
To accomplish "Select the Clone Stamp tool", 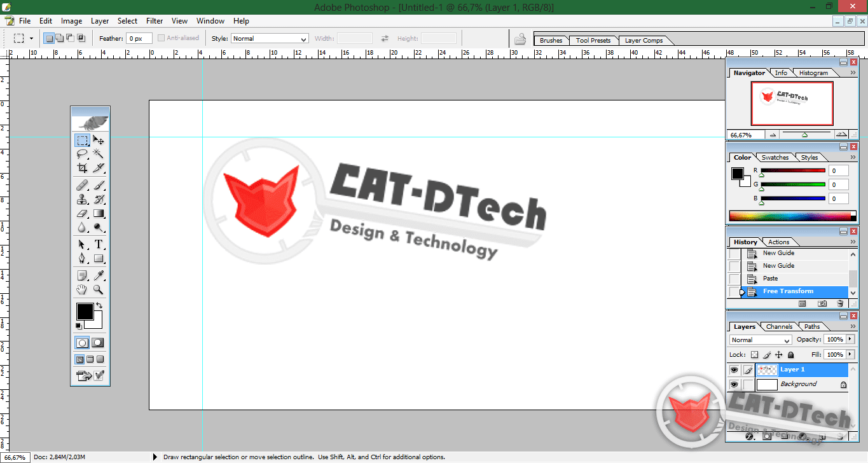I will [82, 200].
